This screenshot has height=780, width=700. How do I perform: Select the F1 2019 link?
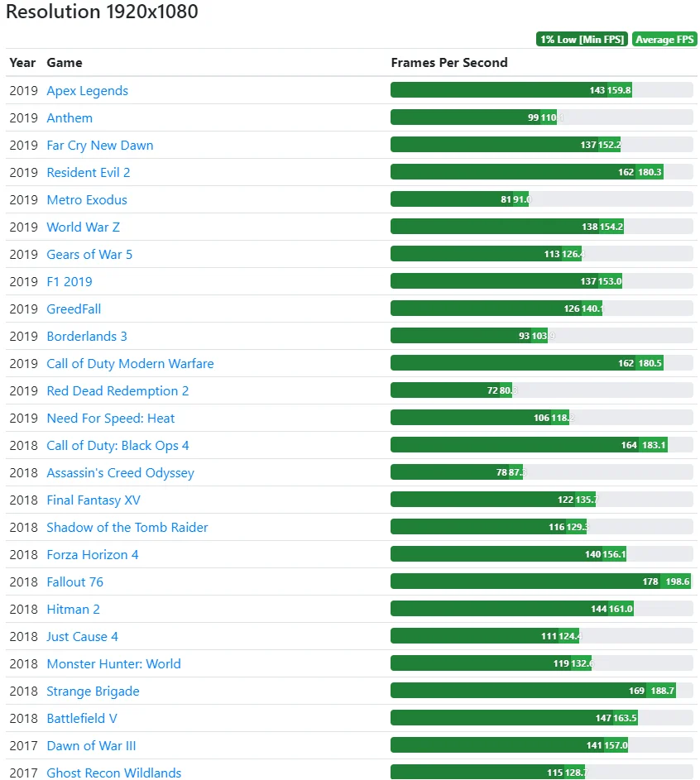70,282
